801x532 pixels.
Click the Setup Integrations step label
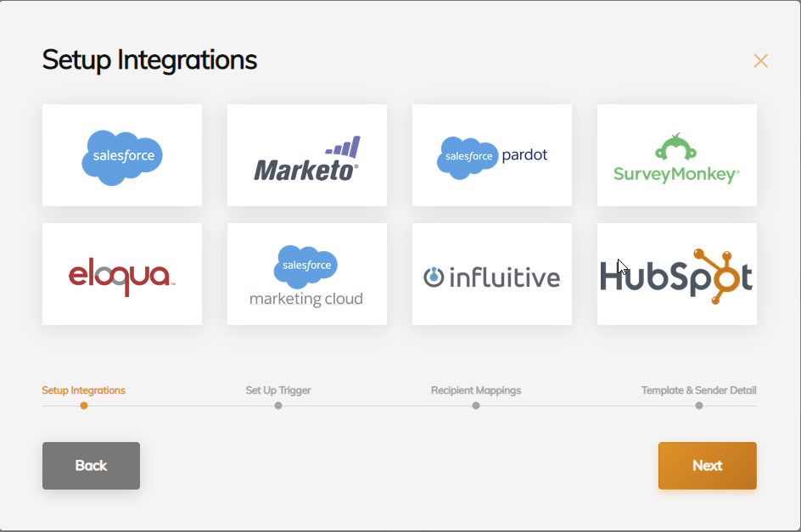(x=84, y=390)
